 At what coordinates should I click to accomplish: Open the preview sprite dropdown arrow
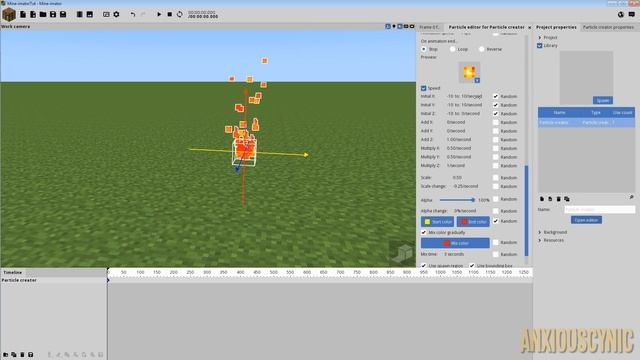[x=477, y=80]
